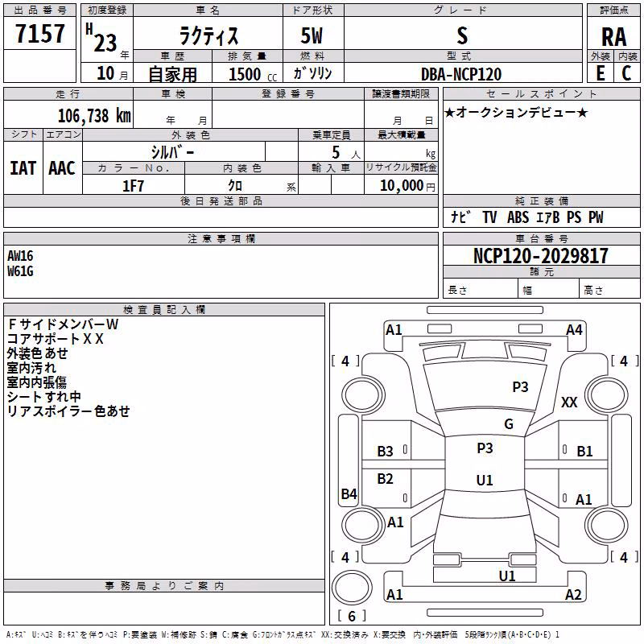Select the B2 door mark
The width and height of the screenshot is (644, 644).
click(x=385, y=478)
